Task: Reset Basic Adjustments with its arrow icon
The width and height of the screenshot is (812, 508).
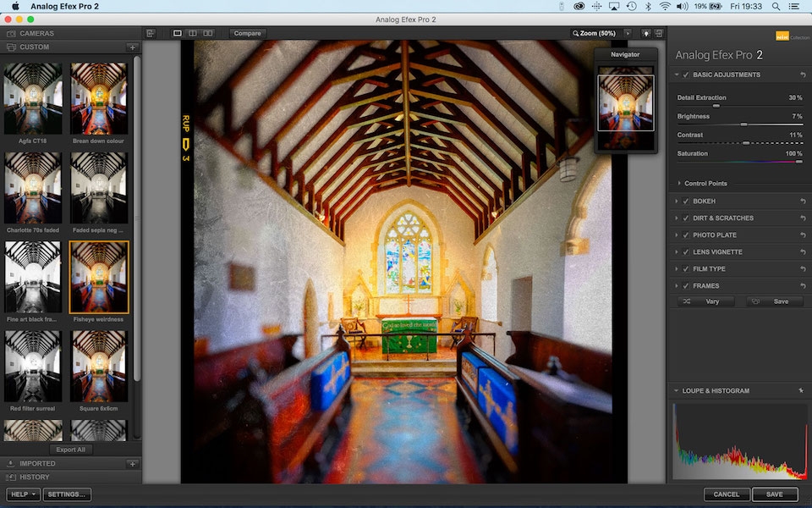Action: (803, 75)
